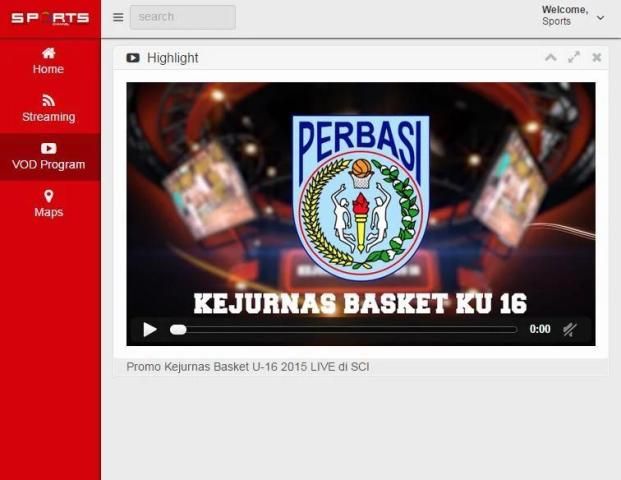Go to the Home menu label
This screenshot has width=621, height=480.
[48, 70]
